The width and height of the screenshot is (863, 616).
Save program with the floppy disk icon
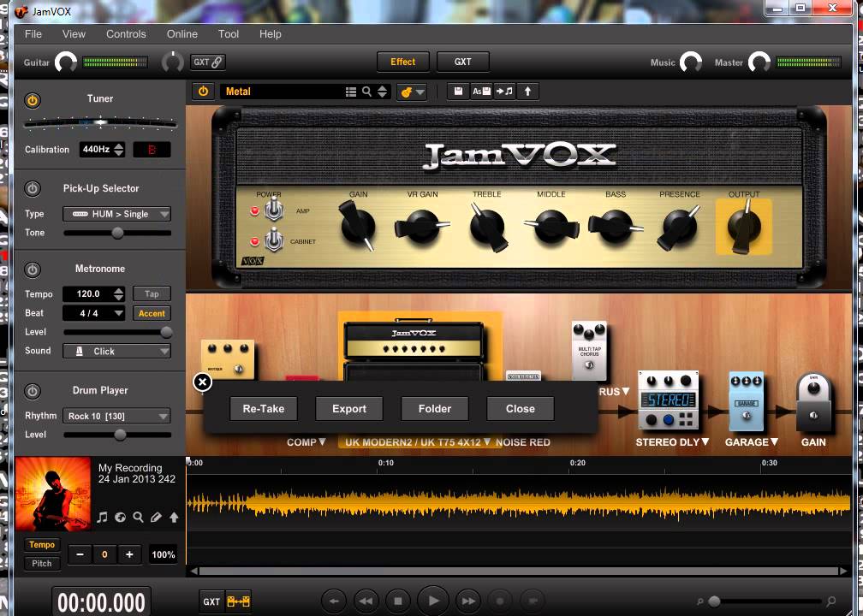[458, 92]
